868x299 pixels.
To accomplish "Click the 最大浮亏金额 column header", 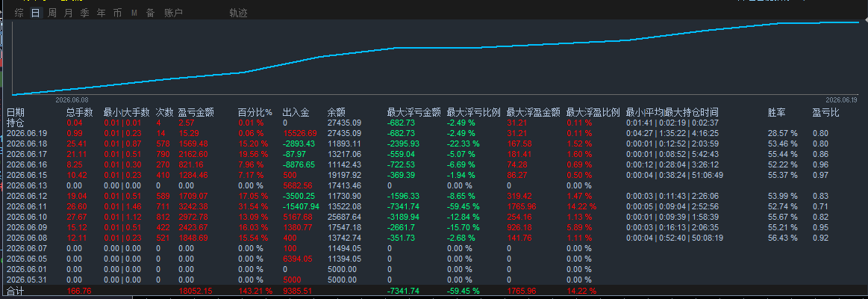I will click(x=414, y=113).
